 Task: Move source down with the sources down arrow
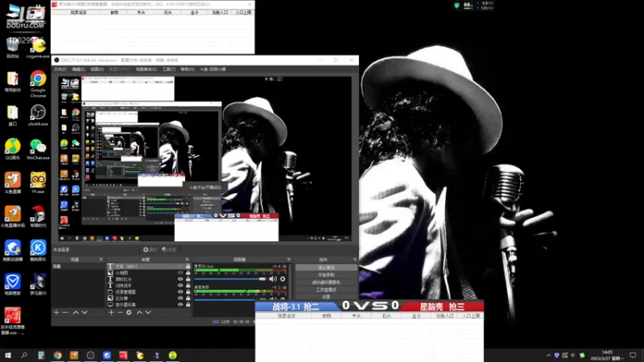point(148,312)
